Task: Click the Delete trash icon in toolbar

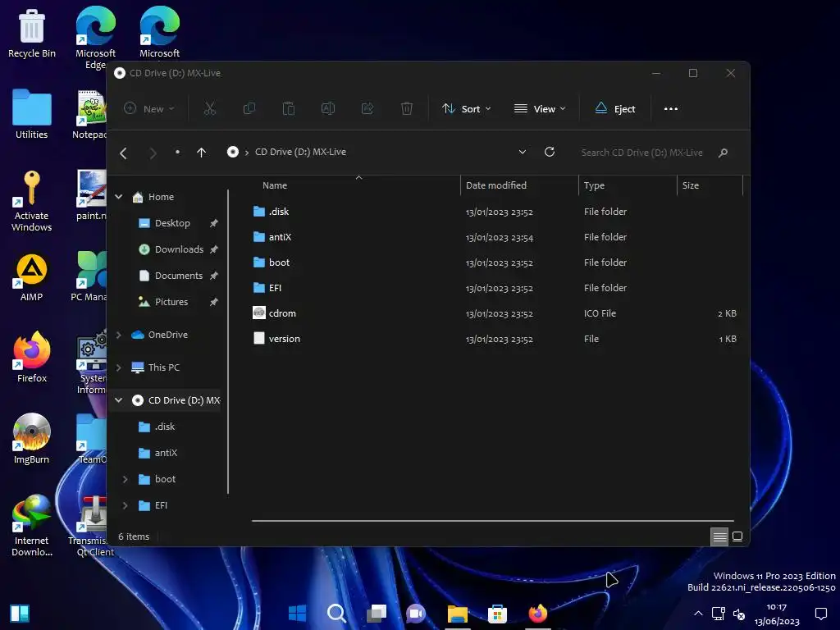Action: (x=407, y=109)
